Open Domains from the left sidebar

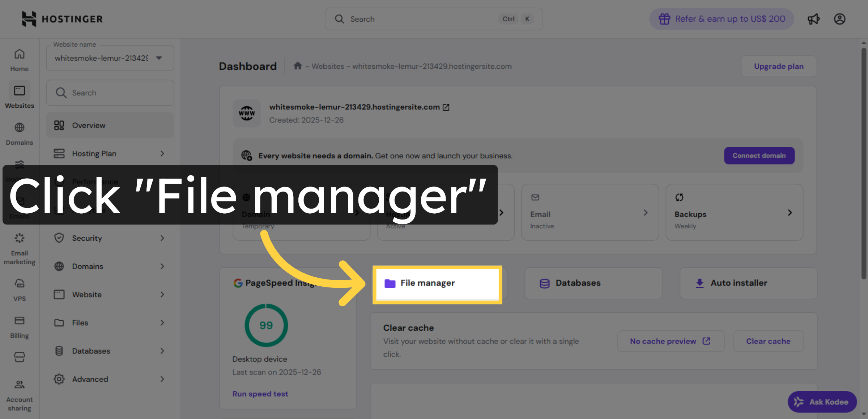pyautogui.click(x=19, y=133)
